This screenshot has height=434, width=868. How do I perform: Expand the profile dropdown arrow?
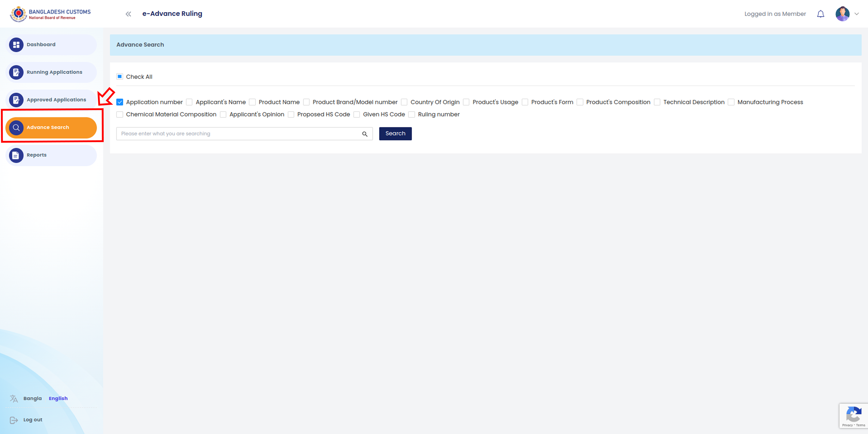coord(856,14)
